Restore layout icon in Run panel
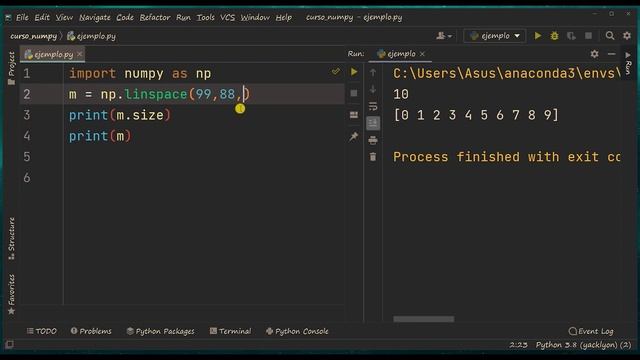 pyautogui.click(x=354, y=115)
